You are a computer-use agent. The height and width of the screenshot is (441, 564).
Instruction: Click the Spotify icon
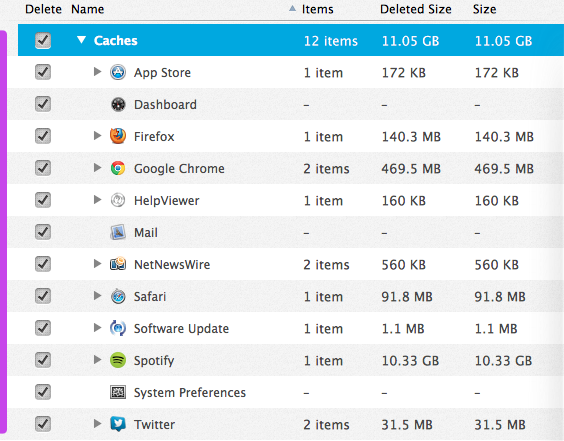click(118, 360)
